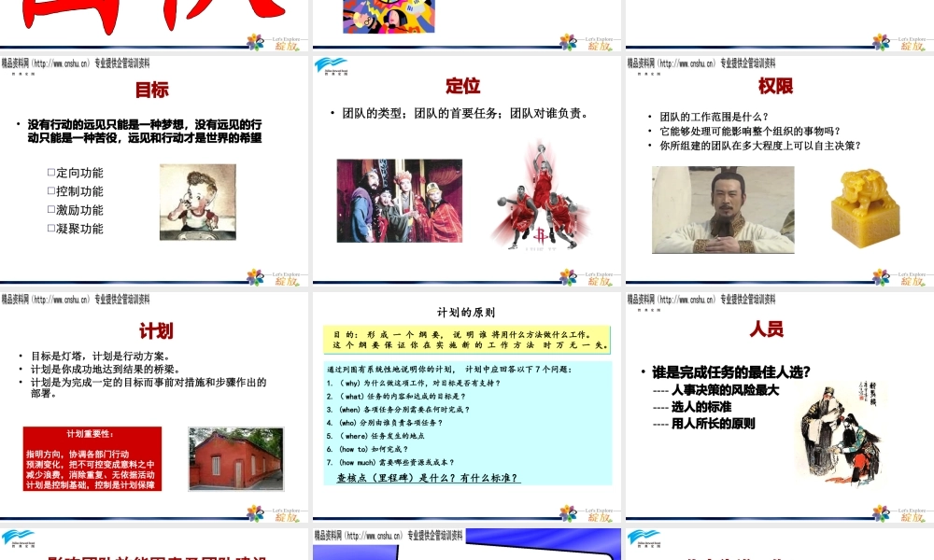This screenshot has height=560, width=934.
Task: Click the text 计划是你成功地达到结果的桥梁。
Action: [106, 369]
